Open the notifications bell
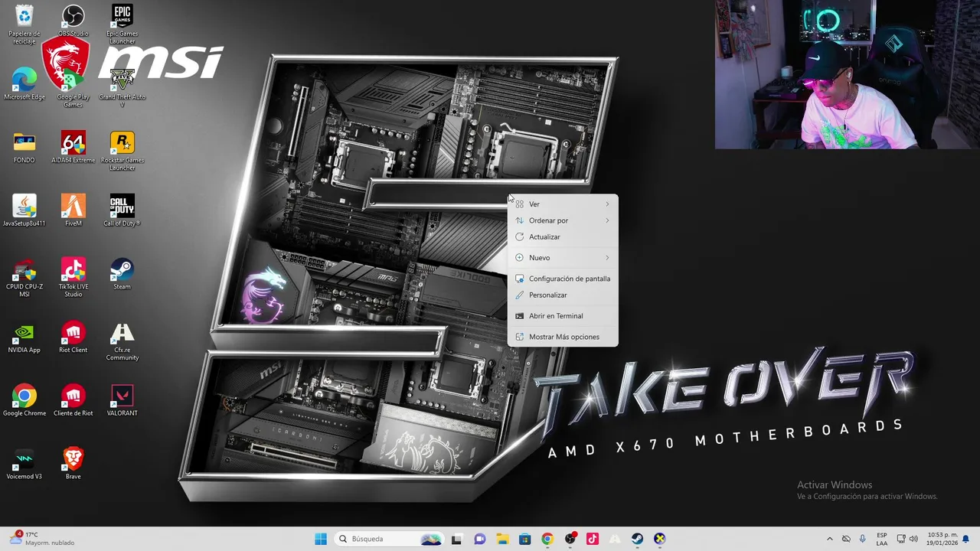The height and width of the screenshot is (551, 980). click(966, 539)
